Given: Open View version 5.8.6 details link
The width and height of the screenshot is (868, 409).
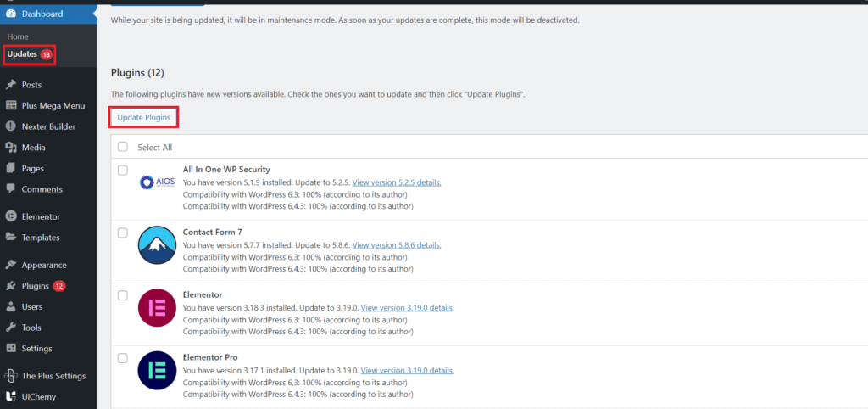Looking at the screenshot, I should pyautogui.click(x=397, y=245).
